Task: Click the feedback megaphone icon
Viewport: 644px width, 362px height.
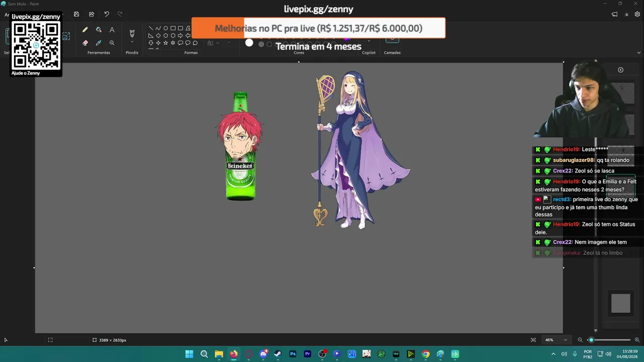Action: (x=614, y=15)
